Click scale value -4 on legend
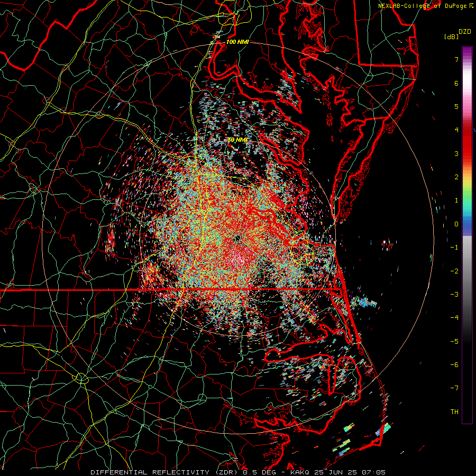 tap(454, 318)
